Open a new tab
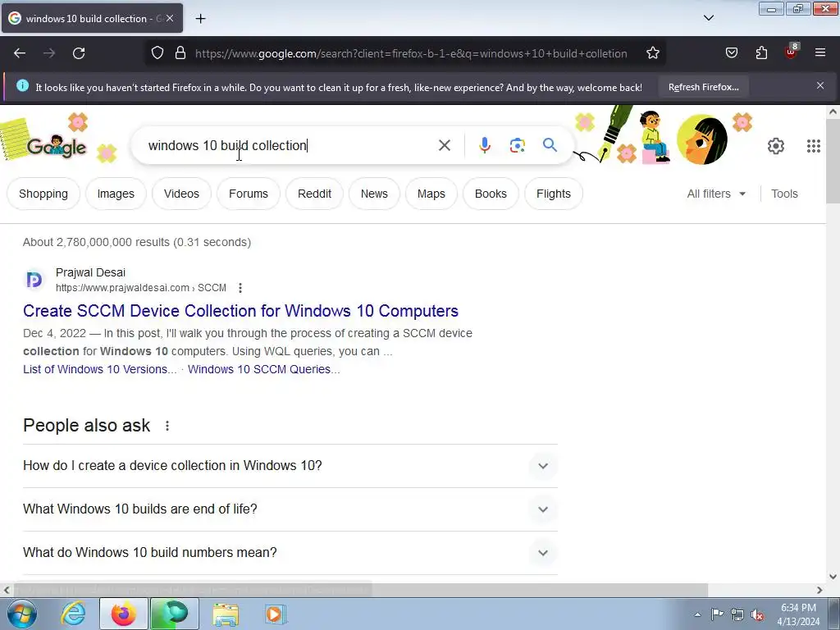Screen dimensions: 840x630 click(200, 19)
